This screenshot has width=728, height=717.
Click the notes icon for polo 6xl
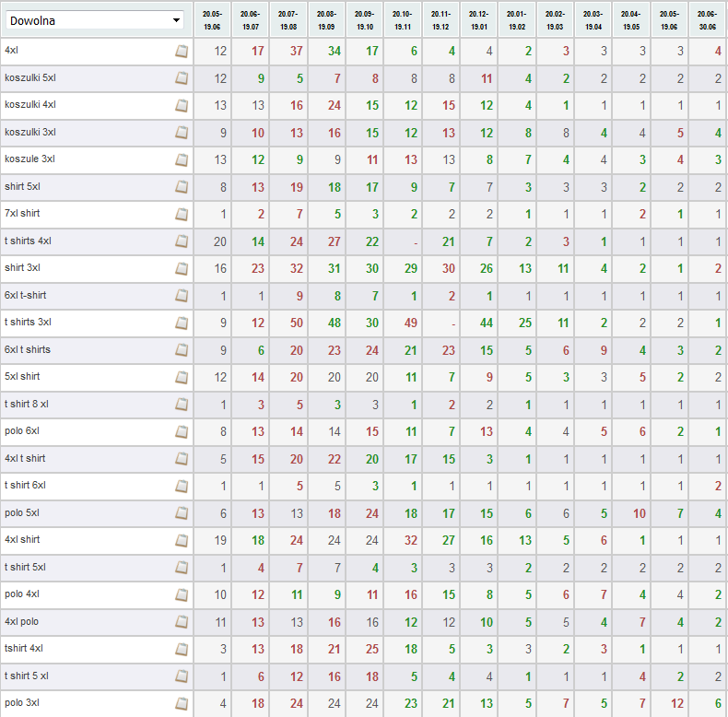click(x=182, y=431)
